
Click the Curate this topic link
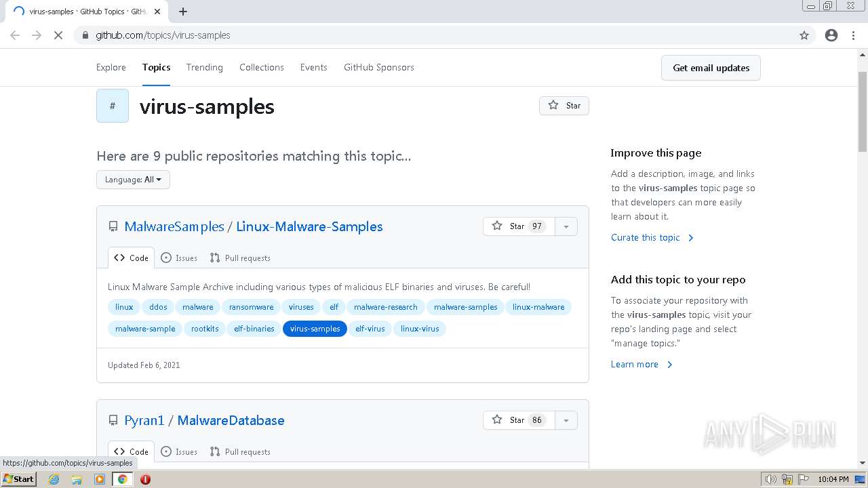[652, 237]
